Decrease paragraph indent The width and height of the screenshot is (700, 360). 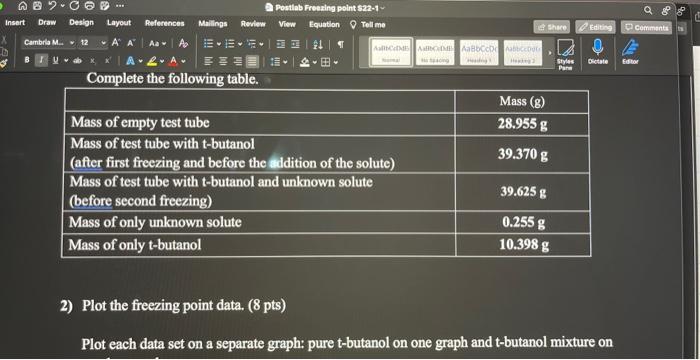coord(280,45)
